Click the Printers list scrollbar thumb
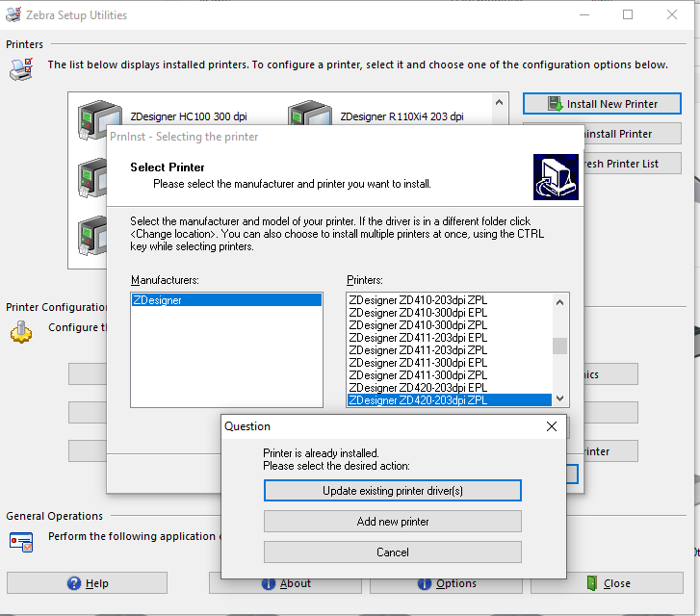 pyautogui.click(x=559, y=346)
